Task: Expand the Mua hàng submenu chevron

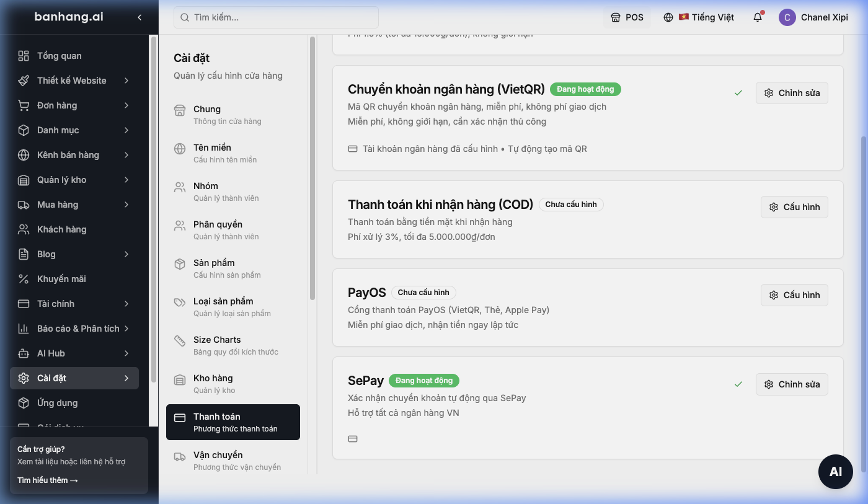Action: [126, 205]
